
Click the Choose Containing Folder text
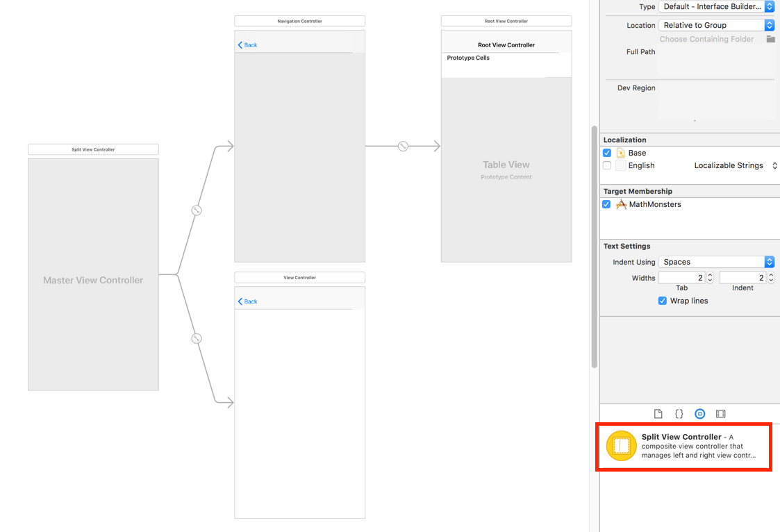tap(706, 39)
